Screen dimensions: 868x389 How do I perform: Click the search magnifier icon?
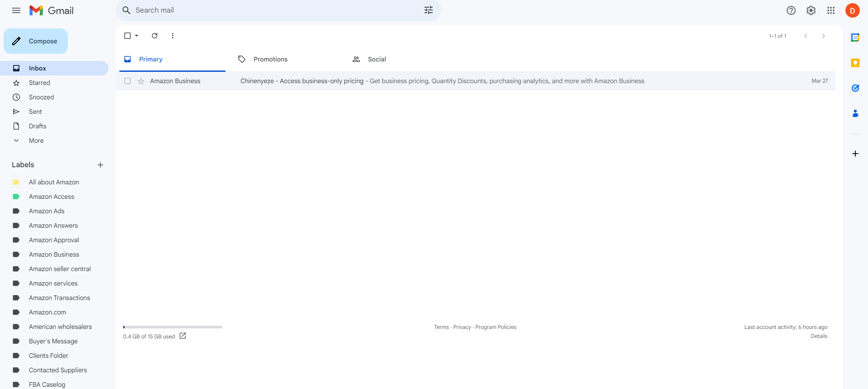click(127, 10)
